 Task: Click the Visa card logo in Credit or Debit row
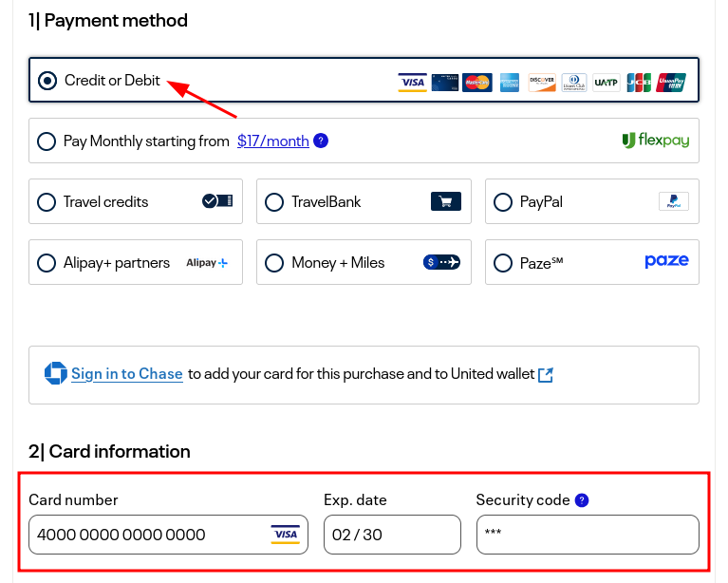click(412, 83)
